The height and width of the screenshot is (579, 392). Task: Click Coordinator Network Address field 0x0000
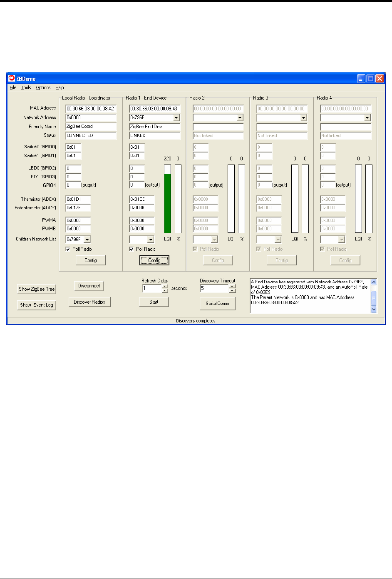91,118
